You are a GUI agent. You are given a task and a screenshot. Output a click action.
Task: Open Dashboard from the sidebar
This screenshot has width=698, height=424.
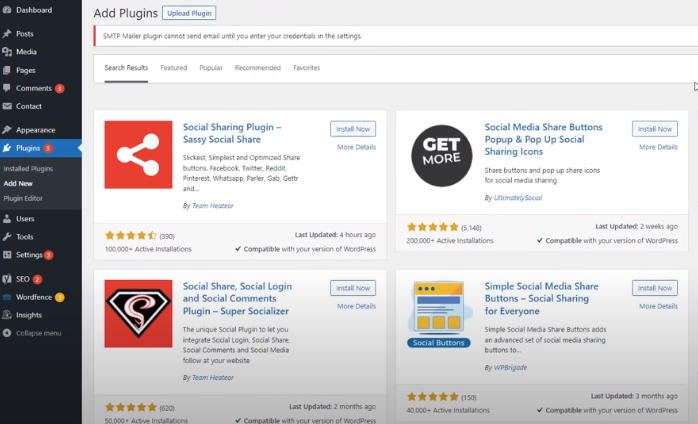(x=34, y=10)
